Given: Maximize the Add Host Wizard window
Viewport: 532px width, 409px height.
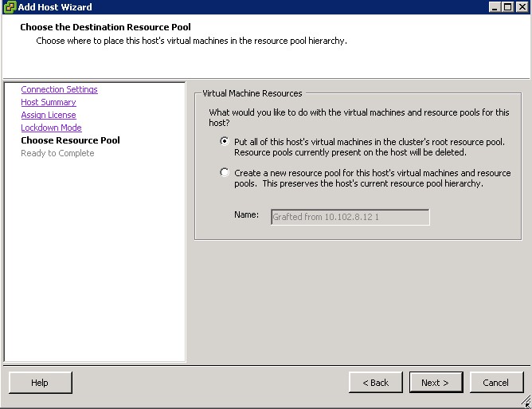Looking at the screenshot, I should [508, 7].
